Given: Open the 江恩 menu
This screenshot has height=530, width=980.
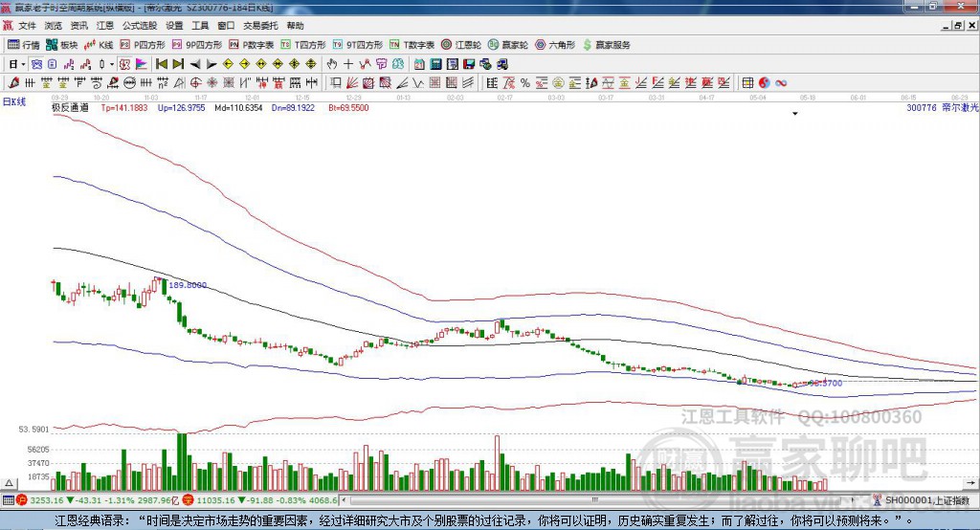Looking at the screenshot, I should coord(105,26).
